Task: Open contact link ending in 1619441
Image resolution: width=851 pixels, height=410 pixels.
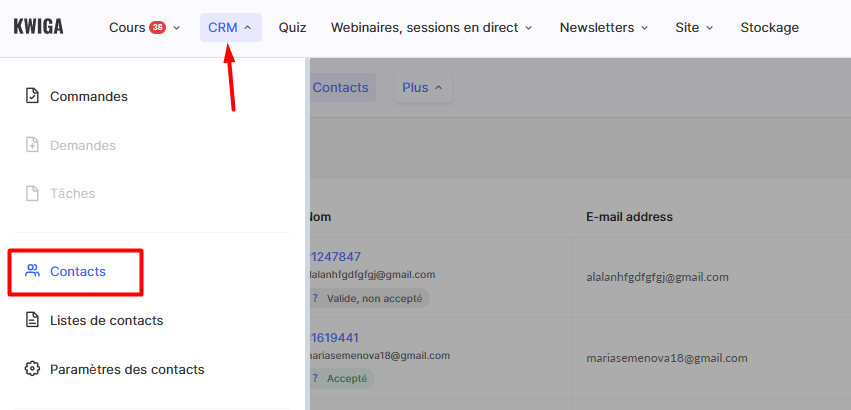Action: click(336, 337)
